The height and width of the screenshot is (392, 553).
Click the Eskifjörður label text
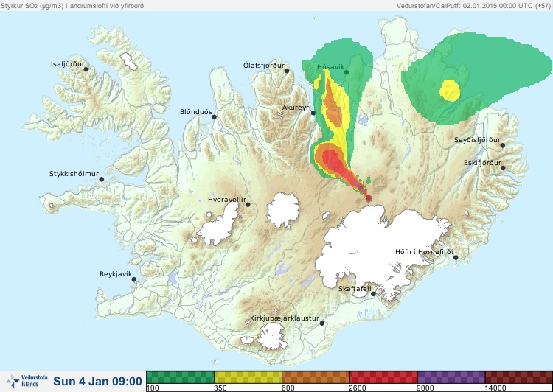pos(482,163)
